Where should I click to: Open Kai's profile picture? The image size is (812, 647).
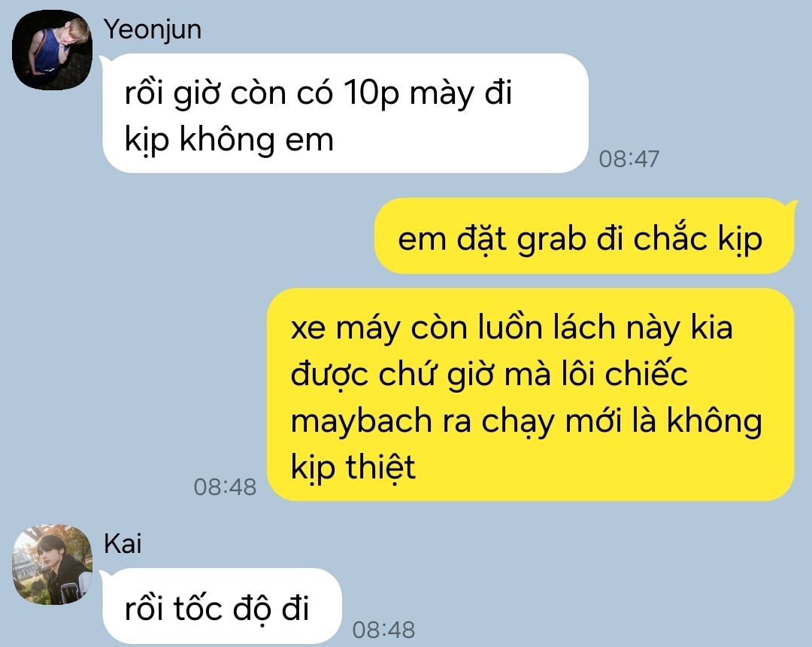tap(52, 565)
